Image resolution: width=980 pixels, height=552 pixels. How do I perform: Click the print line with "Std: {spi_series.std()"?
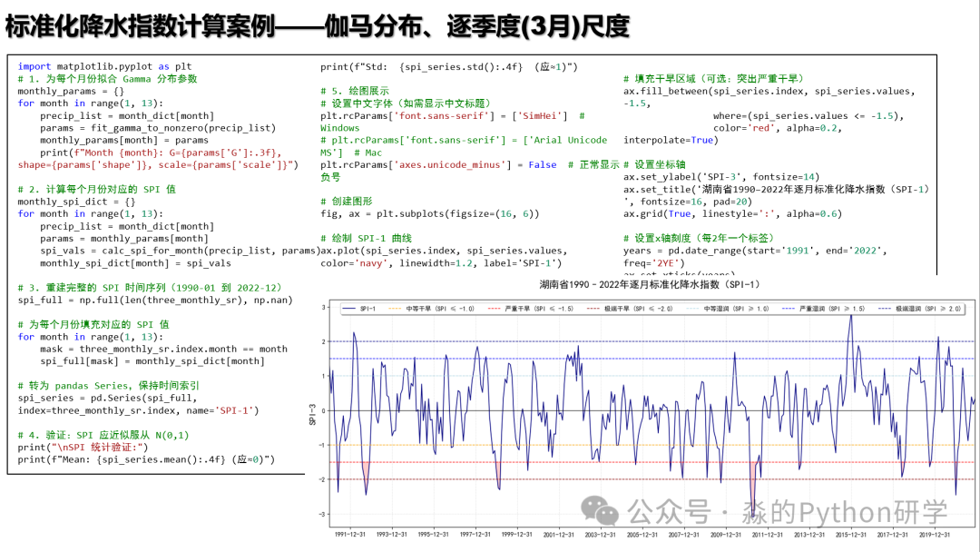(449, 67)
